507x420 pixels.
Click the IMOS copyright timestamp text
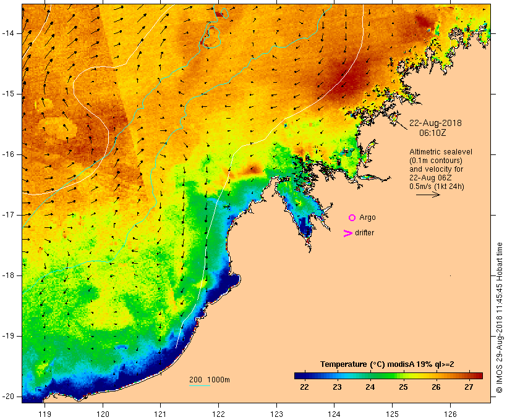coord(500,318)
